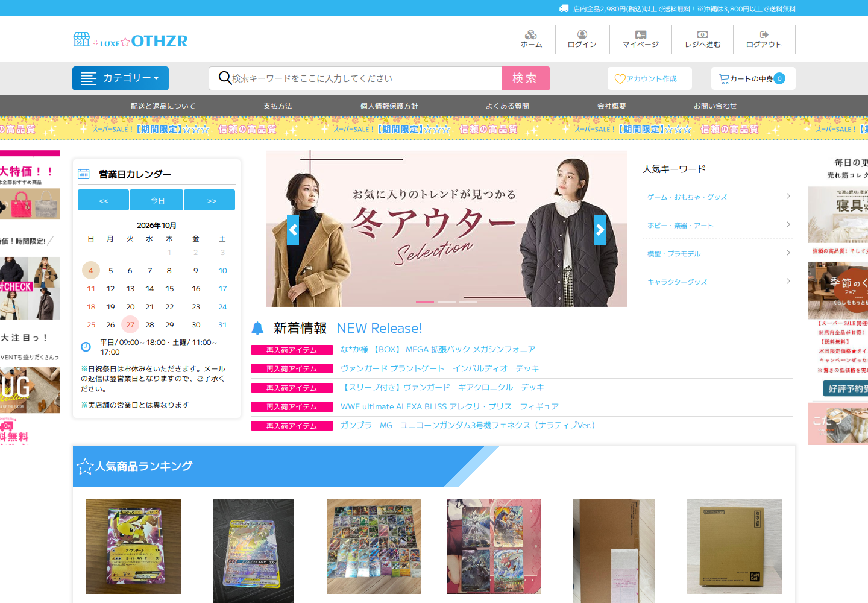Click the magnifier icon in search bar
This screenshot has width=868, height=603.
coord(225,78)
